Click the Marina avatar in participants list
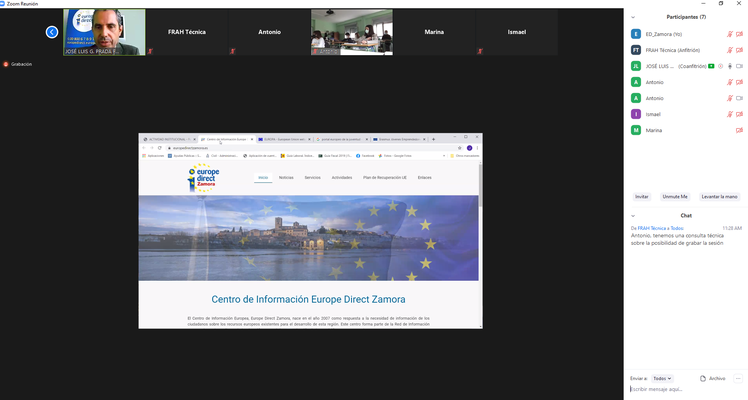Screen dimensions: 748x400 coord(636,130)
